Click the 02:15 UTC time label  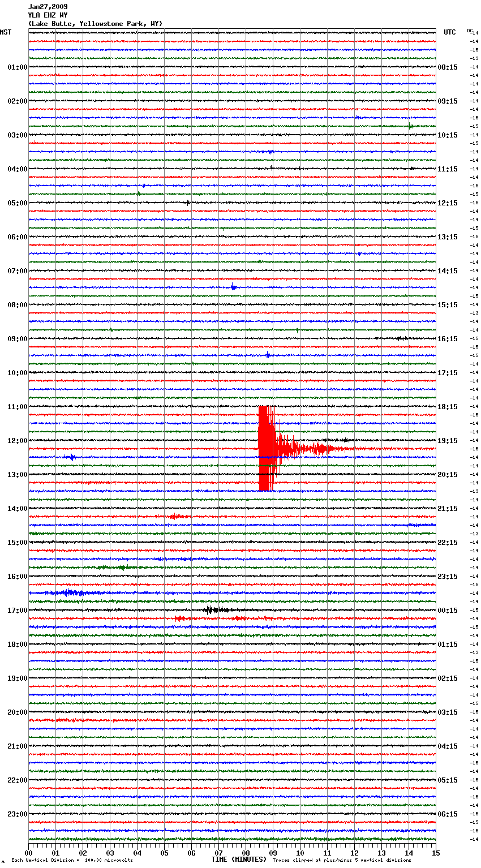click(448, 678)
